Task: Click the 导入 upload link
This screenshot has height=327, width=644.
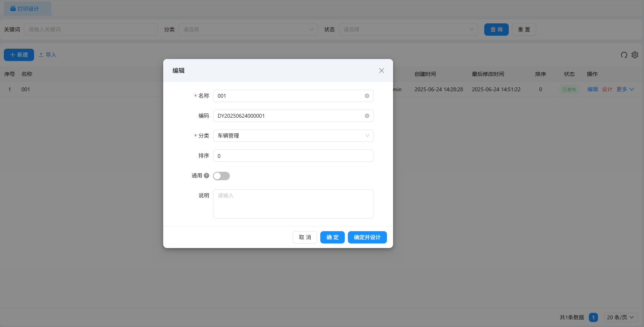Action: click(x=48, y=55)
